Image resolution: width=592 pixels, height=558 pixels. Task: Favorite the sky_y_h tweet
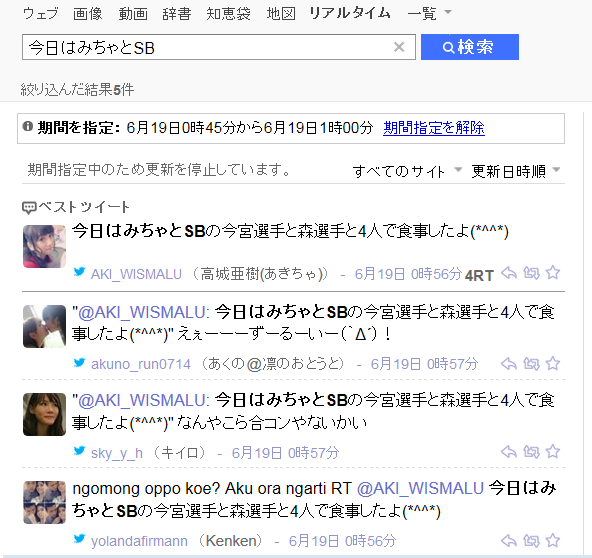click(553, 451)
